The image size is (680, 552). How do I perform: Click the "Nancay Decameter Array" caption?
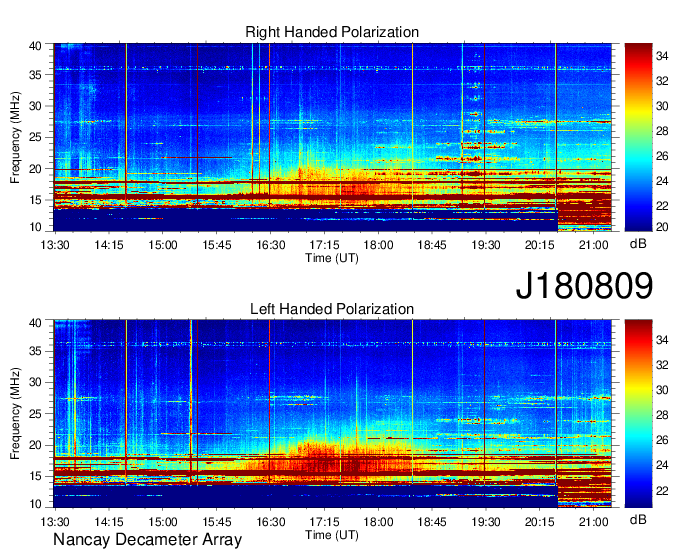click(x=147, y=539)
